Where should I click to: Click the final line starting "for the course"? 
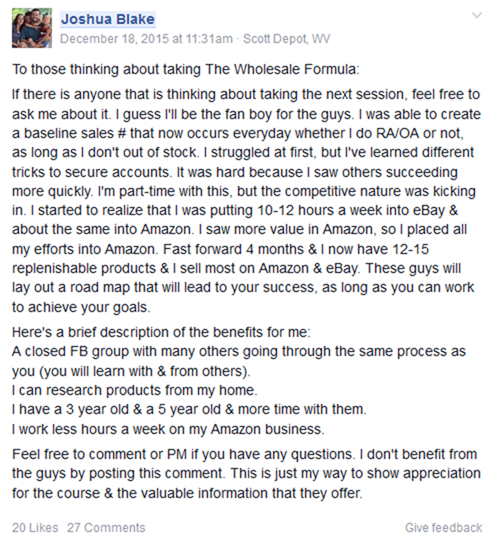pyautogui.click(x=187, y=493)
